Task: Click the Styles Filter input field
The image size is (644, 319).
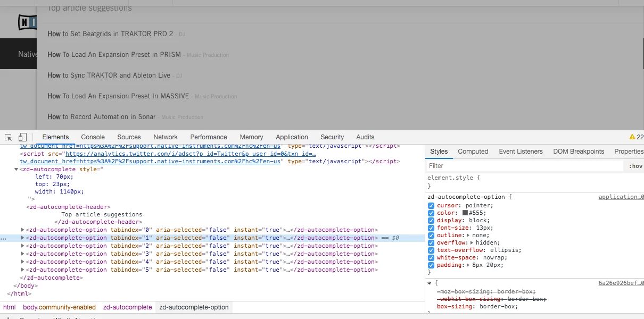Action: [525, 166]
